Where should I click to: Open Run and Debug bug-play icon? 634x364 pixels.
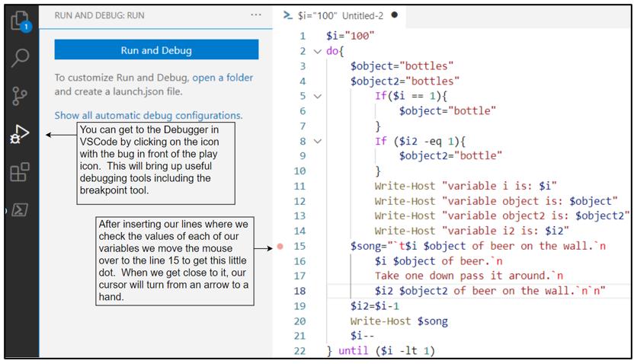tap(20, 134)
